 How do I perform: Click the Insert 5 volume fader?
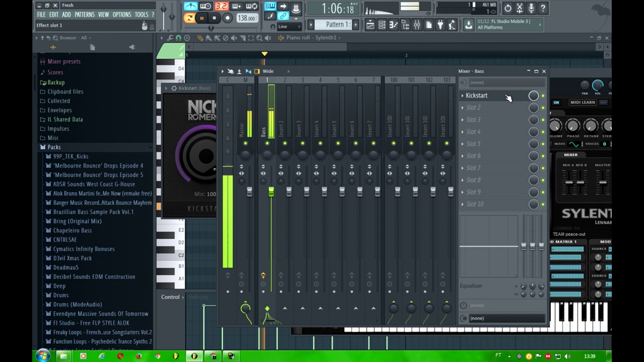(x=342, y=192)
